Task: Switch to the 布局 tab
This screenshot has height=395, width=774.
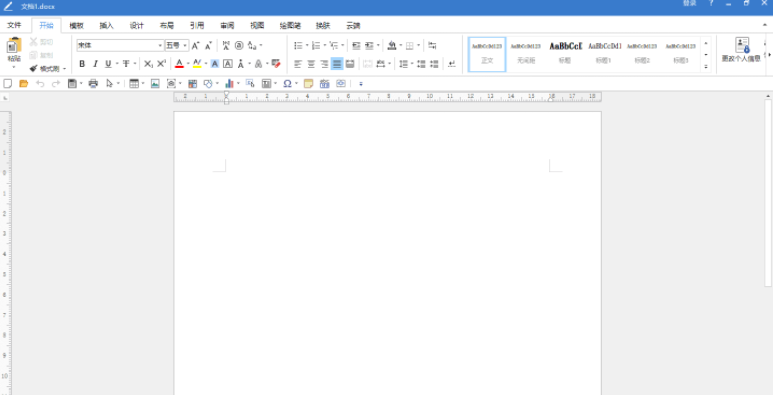Action: [167, 26]
